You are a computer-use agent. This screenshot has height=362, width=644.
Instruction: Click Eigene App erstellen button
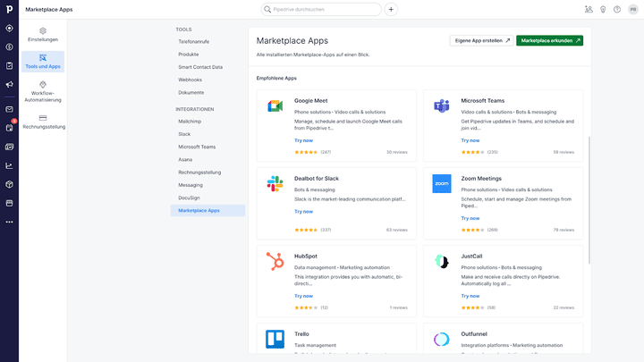tap(481, 40)
